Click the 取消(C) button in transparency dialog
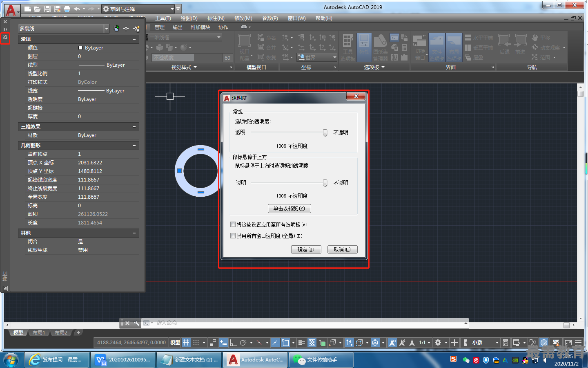The width and height of the screenshot is (588, 368). coord(342,249)
